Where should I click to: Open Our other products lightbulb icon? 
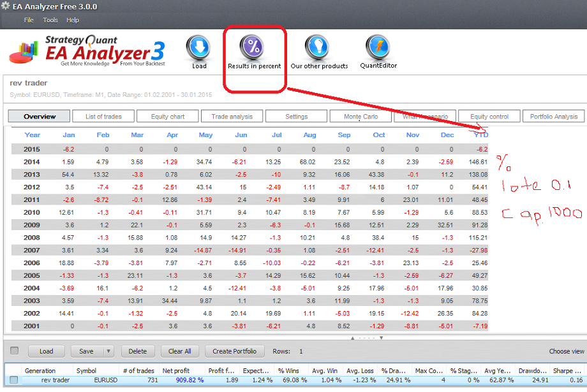click(x=318, y=48)
